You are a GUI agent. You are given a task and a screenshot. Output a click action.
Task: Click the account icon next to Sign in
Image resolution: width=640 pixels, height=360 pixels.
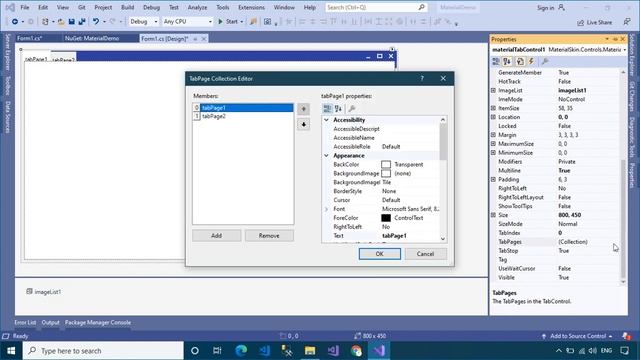tap(562, 7)
